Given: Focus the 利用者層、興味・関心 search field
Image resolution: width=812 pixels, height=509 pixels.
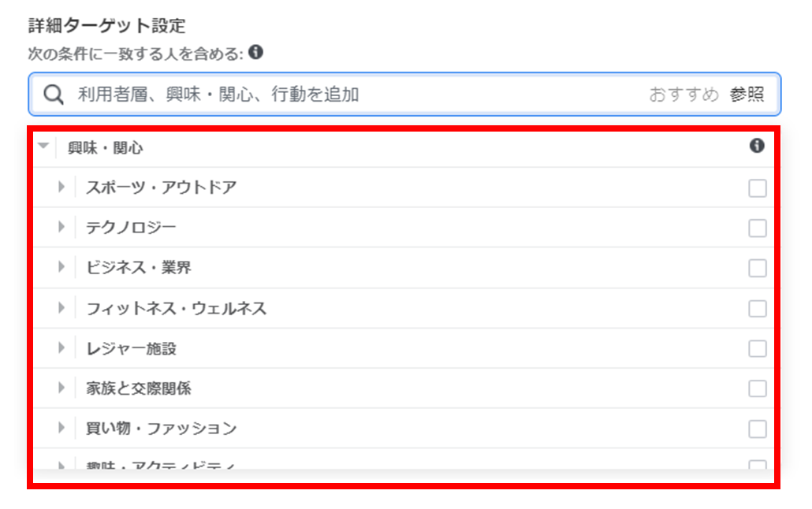Looking at the screenshot, I should point(404,95).
